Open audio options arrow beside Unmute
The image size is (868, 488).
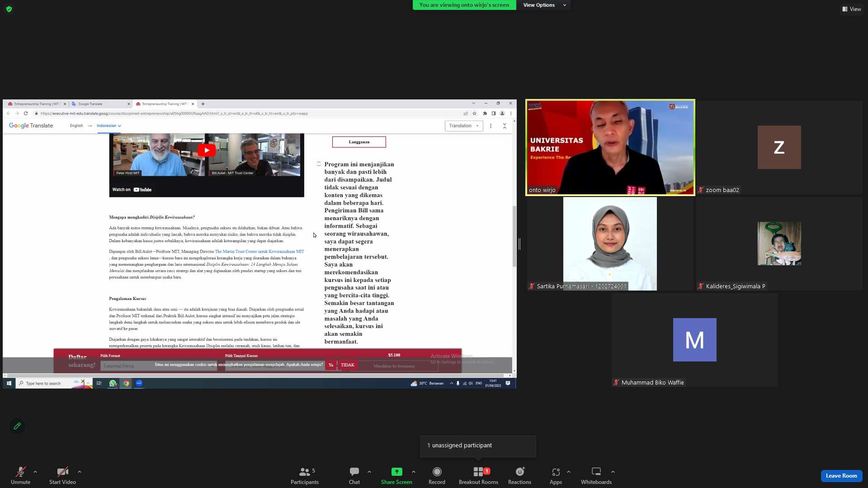[35, 472]
